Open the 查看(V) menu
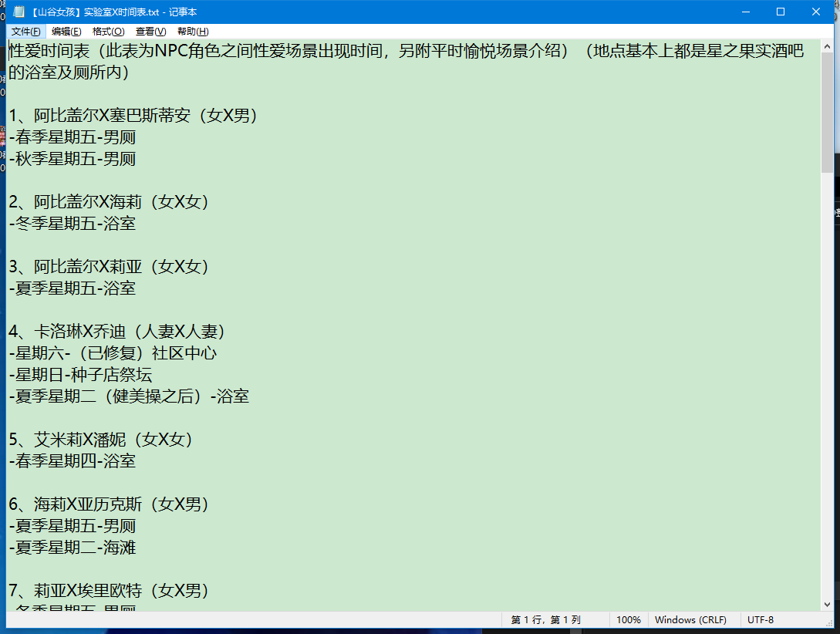 [x=150, y=32]
